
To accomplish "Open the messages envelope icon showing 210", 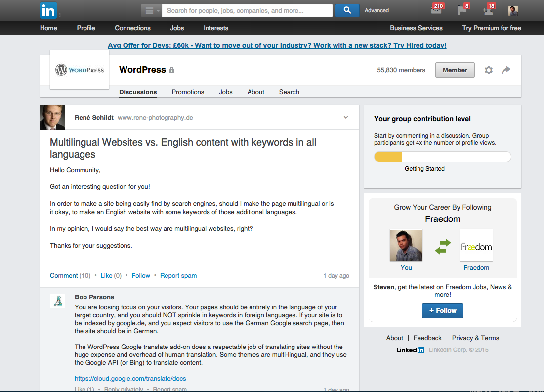I will tap(437, 9).
